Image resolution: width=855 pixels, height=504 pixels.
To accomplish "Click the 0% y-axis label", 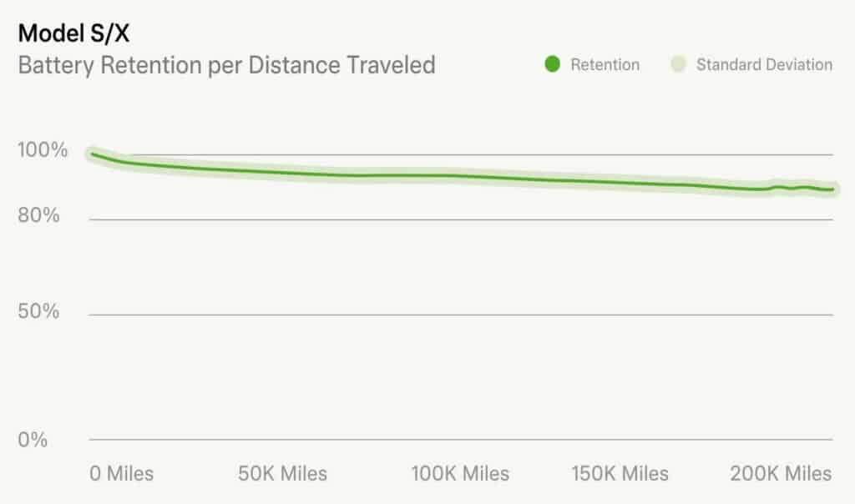I will point(33,440).
